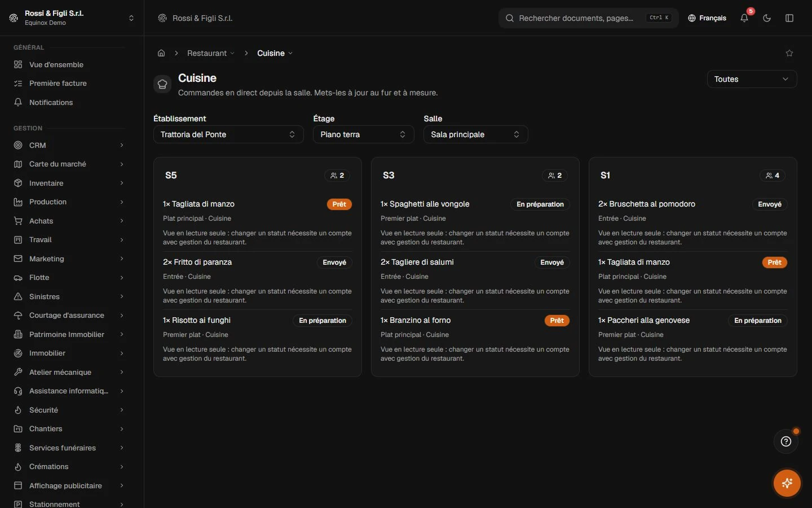Open the company switcher Rossi & Figli S.r.l.
812x508 pixels.
click(x=72, y=18)
